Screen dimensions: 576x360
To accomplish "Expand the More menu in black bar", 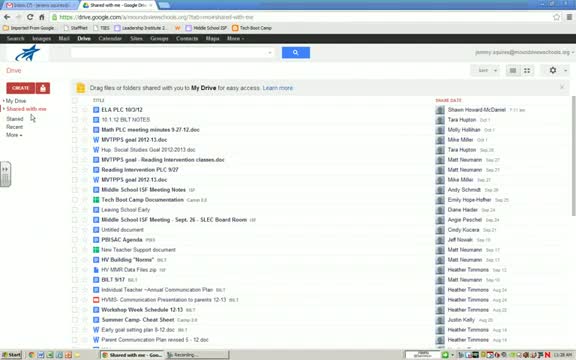I will pyautogui.click(x=235, y=39).
